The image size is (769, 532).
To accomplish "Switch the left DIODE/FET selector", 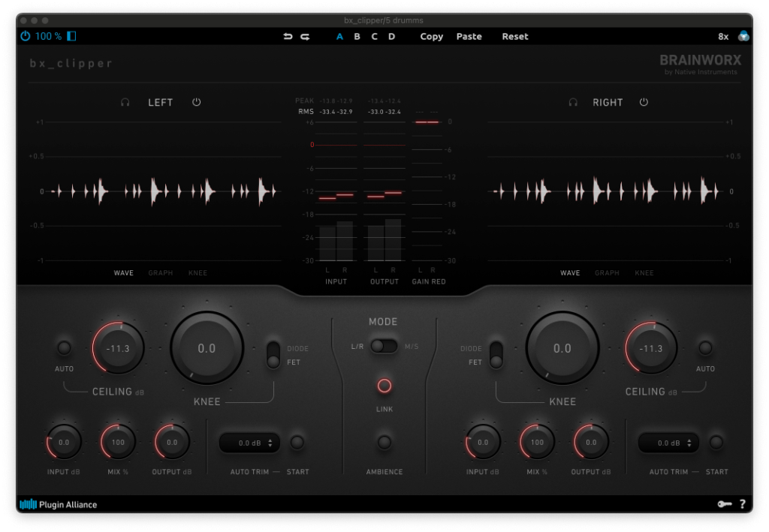I will 273,354.
